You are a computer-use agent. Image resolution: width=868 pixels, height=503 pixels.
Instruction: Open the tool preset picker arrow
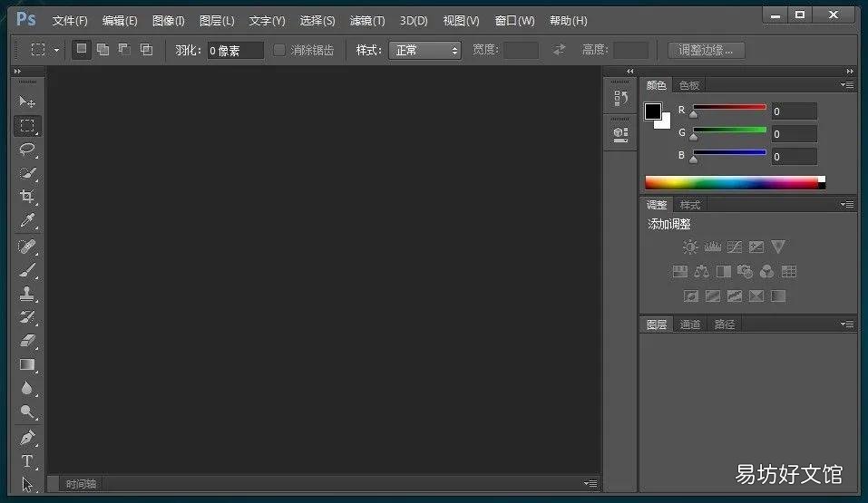(56, 51)
